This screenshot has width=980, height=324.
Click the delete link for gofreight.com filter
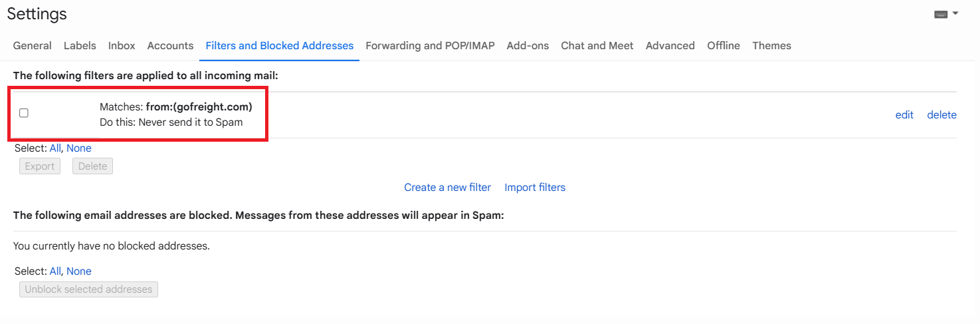(x=941, y=115)
